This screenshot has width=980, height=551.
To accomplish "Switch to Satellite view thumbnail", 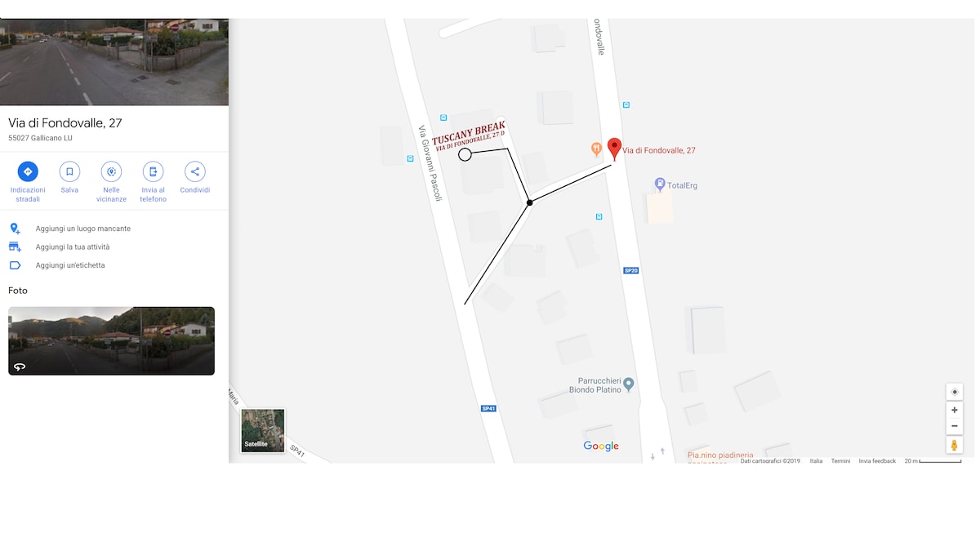I will click(x=263, y=430).
